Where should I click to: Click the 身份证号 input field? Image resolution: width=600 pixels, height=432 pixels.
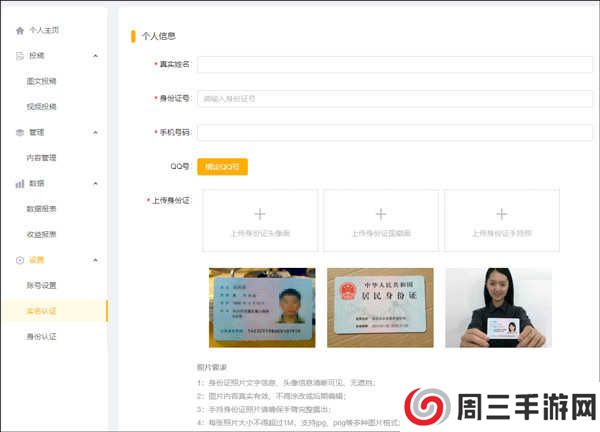tap(395, 98)
